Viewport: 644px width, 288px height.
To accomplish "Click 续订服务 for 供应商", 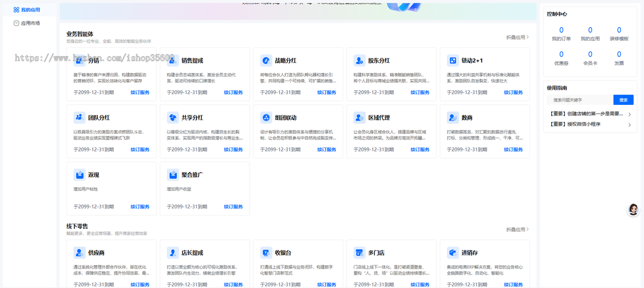I will tap(140, 285).
